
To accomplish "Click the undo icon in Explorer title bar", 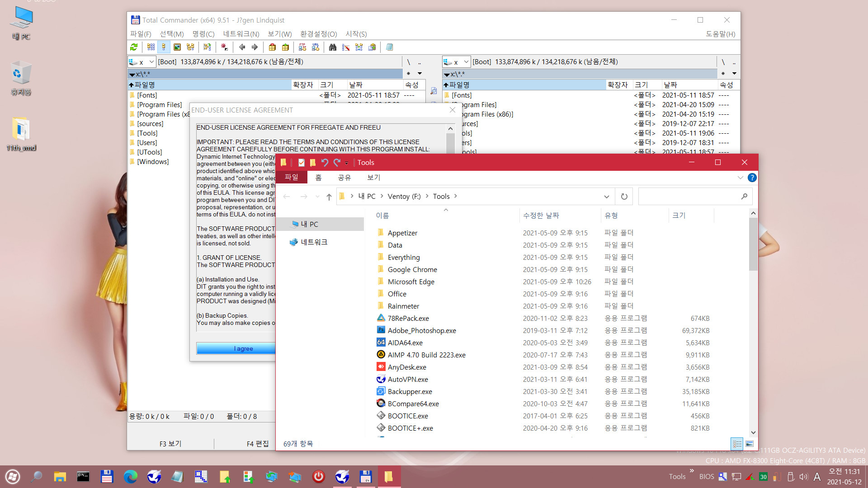I will pyautogui.click(x=325, y=162).
